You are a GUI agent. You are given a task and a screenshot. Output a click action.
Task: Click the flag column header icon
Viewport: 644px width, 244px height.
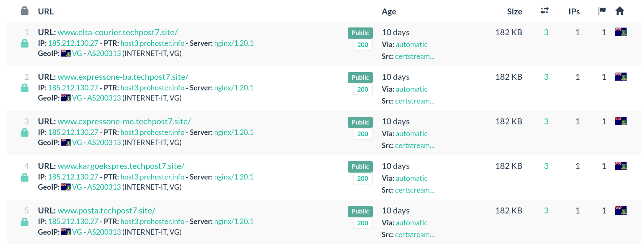[x=602, y=11]
